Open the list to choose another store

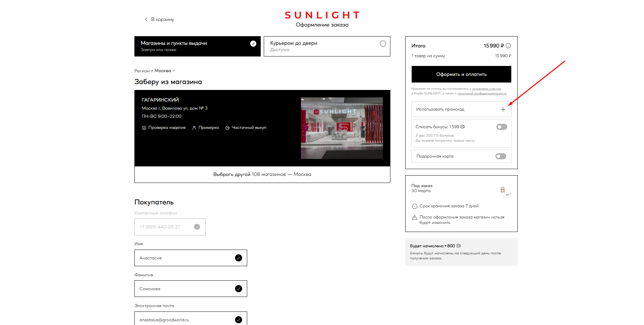(x=262, y=175)
